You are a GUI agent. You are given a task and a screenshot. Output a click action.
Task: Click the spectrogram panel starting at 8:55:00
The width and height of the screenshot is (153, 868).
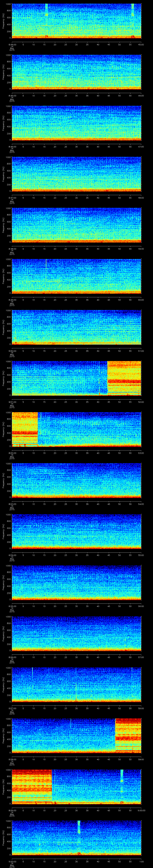(x=77, y=583)
